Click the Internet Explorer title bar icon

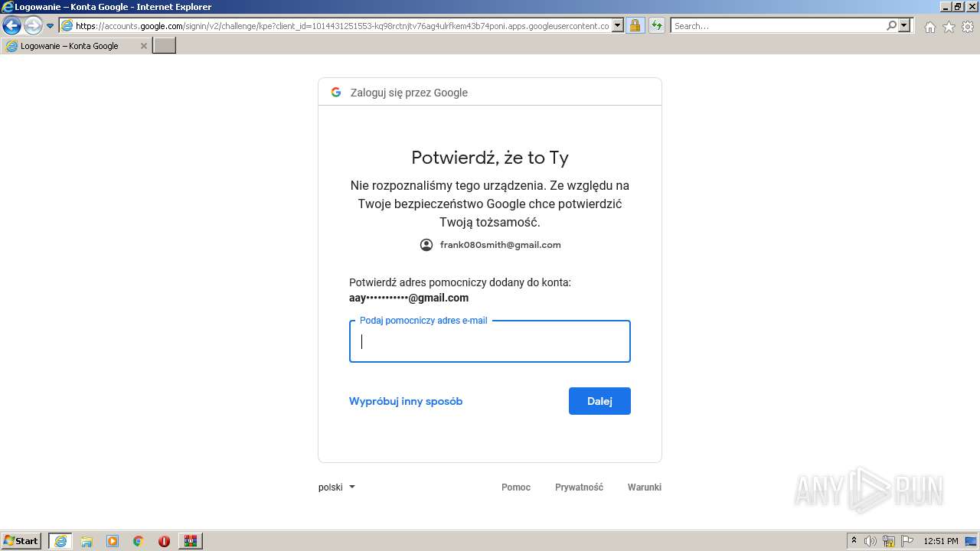8,6
